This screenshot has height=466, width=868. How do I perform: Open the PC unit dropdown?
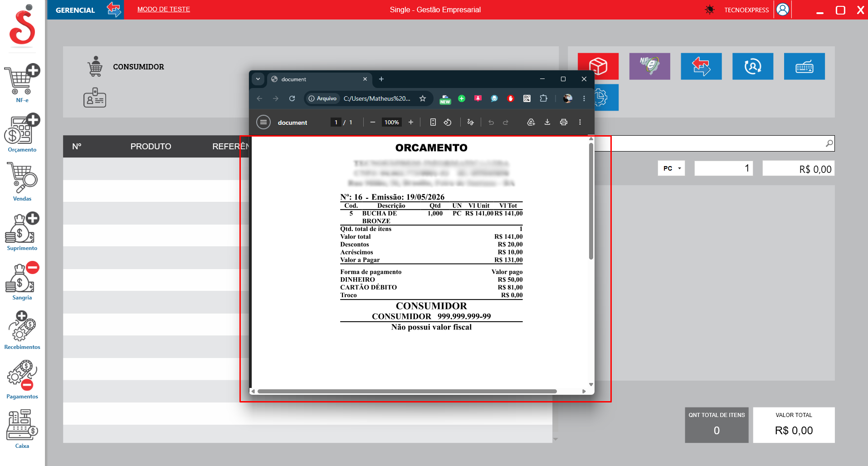(672, 168)
